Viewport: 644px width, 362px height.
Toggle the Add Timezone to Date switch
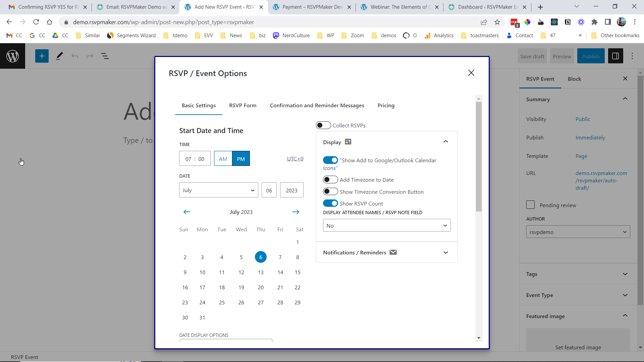point(330,179)
